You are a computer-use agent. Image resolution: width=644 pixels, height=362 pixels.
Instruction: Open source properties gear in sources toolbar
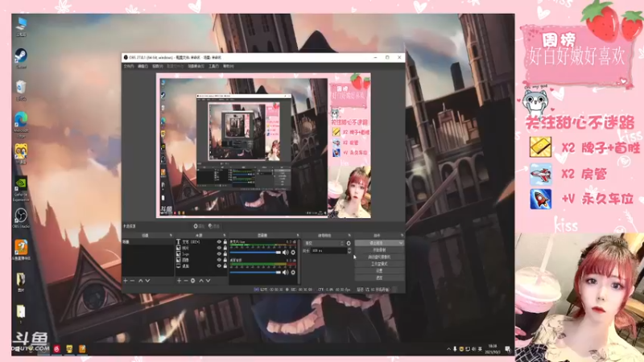pyautogui.click(x=192, y=281)
